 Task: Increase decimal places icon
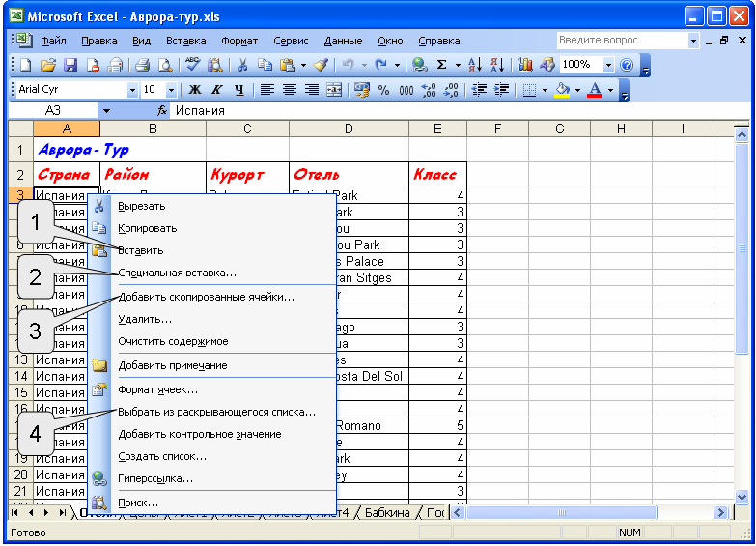(428, 90)
